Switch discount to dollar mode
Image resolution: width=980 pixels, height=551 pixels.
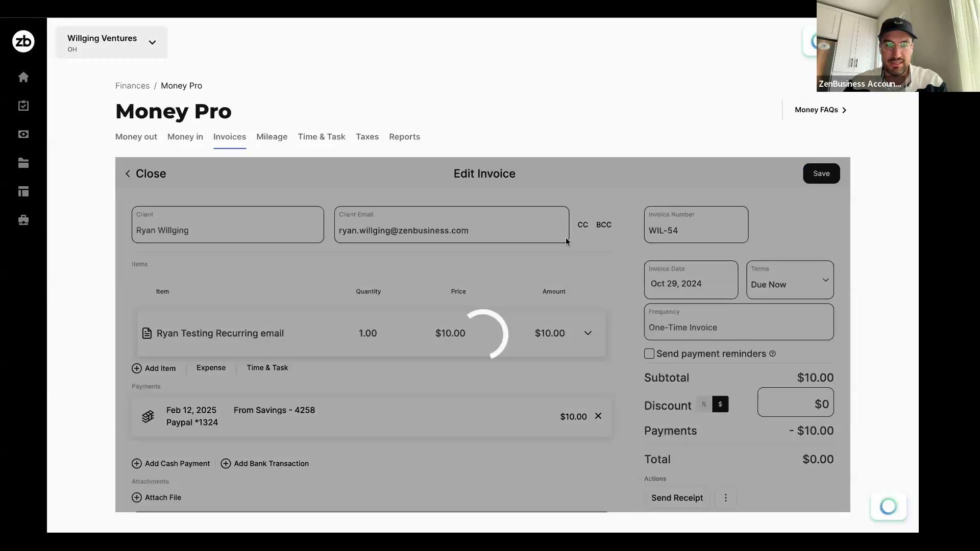pos(720,404)
